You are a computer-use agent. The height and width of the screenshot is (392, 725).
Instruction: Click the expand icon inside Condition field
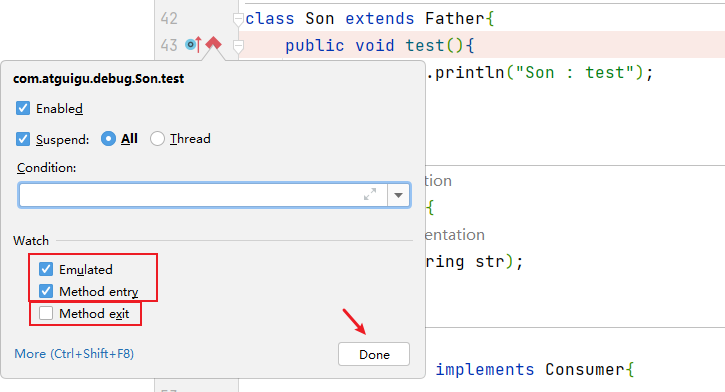click(370, 195)
